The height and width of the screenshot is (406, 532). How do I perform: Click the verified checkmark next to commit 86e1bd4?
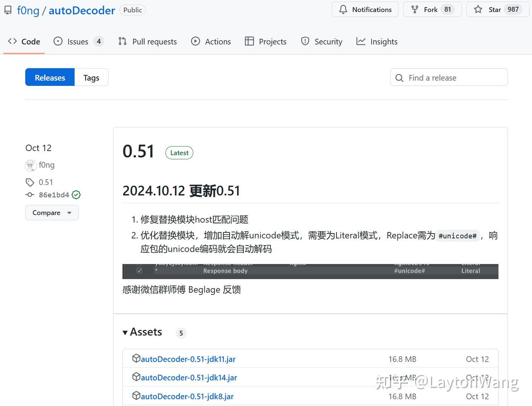pyautogui.click(x=76, y=195)
